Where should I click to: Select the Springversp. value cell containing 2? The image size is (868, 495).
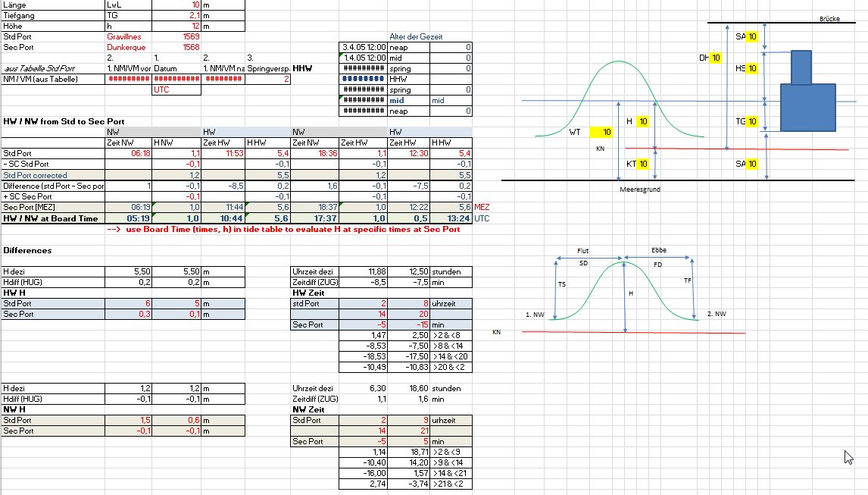268,79
